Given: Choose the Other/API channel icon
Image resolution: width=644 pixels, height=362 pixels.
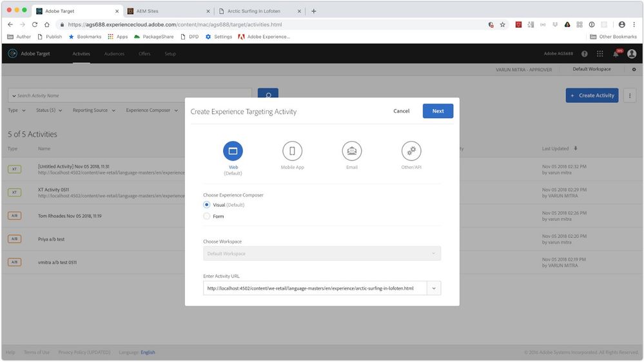Looking at the screenshot, I should 411,151.
